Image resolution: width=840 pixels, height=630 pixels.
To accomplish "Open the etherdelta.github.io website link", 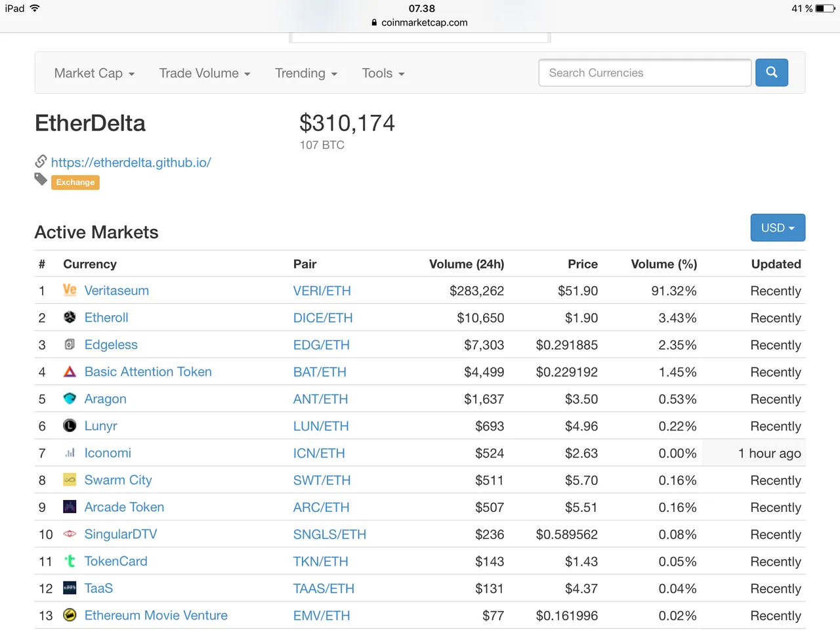I will coord(131,162).
